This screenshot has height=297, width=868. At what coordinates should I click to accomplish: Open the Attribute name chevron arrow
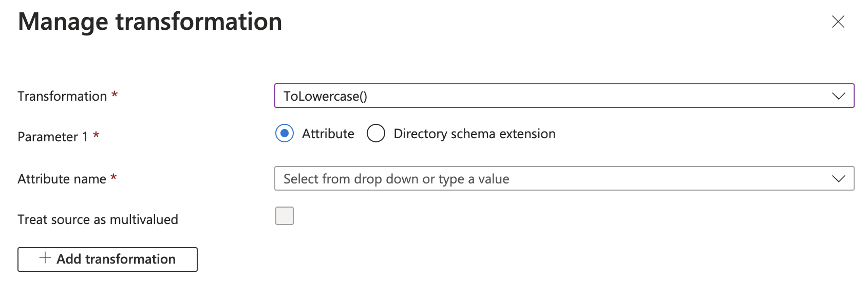click(x=838, y=179)
